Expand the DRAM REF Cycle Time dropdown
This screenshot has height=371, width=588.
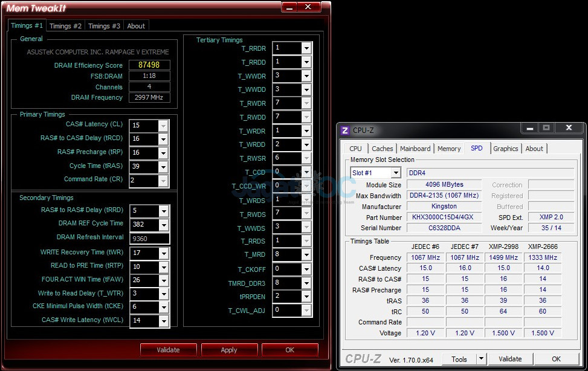pyautogui.click(x=163, y=224)
